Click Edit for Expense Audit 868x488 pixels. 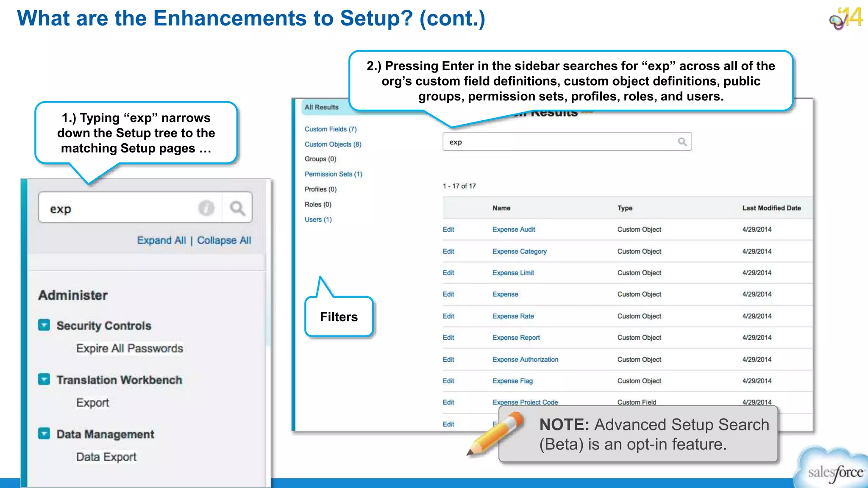point(448,230)
